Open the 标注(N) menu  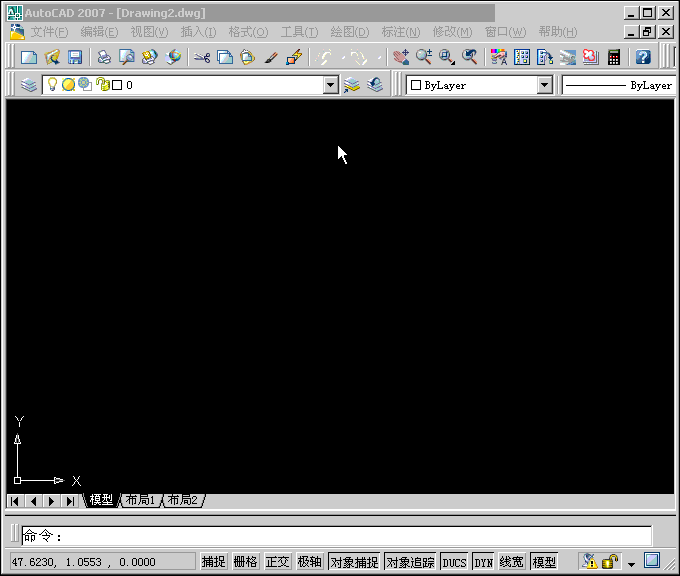pos(401,32)
